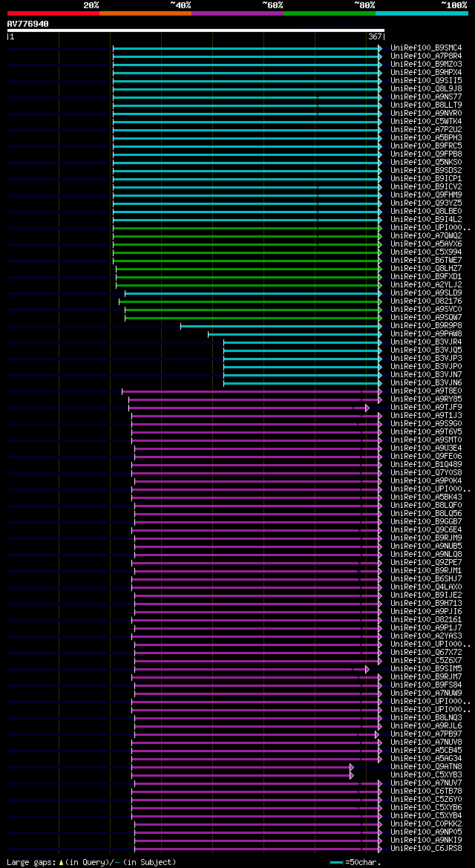
Task: Click the cyan ~100% identity legend segment
Action: tap(422, 13)
